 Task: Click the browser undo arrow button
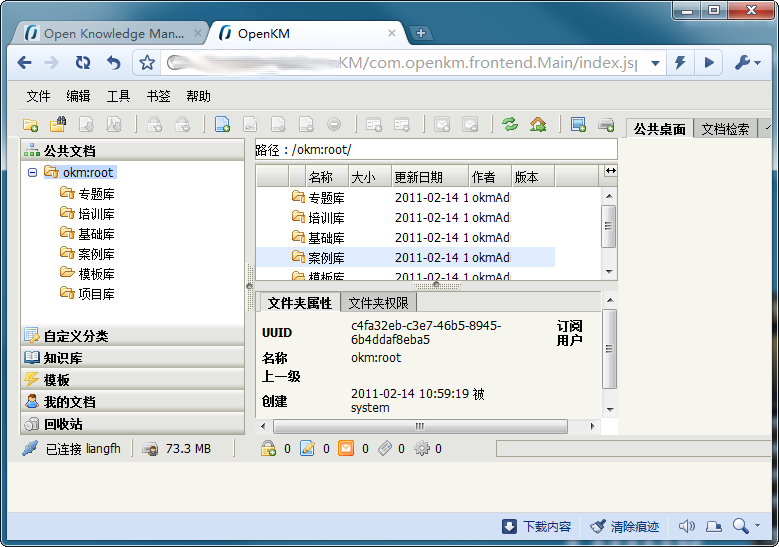tap(114, 63)
